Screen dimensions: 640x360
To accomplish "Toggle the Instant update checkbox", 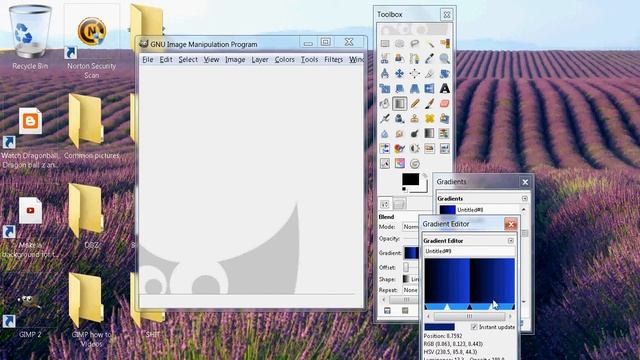I will (474, 327).
